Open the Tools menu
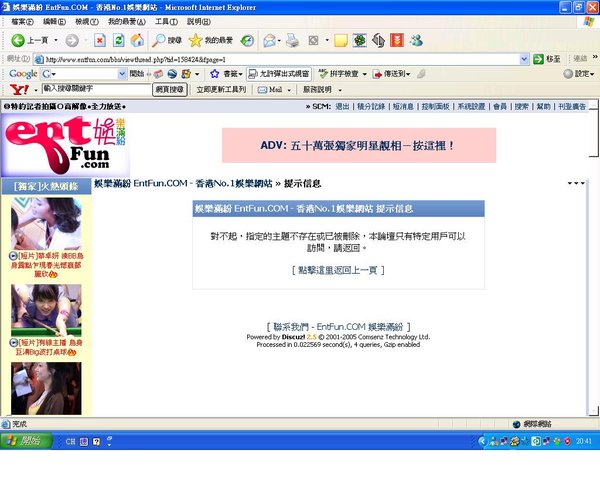 pyautogui.click(x=166, y=22)
